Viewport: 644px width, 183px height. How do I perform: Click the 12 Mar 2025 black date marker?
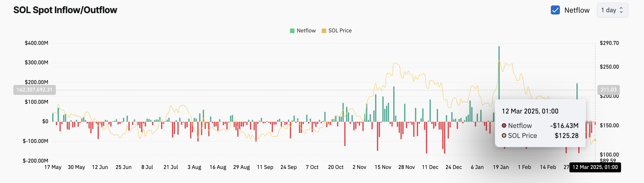[595, 167]
